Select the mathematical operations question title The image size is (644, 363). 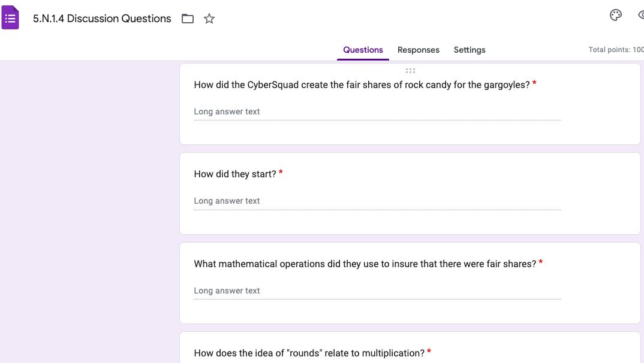pyautogui.click(x=365, y=264)
